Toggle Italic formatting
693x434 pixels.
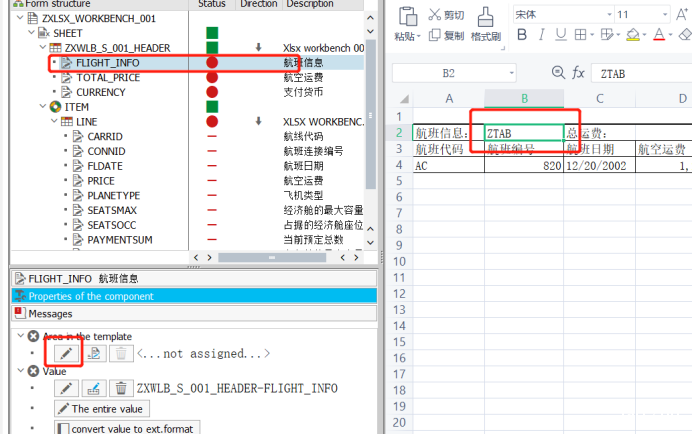click(541, 34)
